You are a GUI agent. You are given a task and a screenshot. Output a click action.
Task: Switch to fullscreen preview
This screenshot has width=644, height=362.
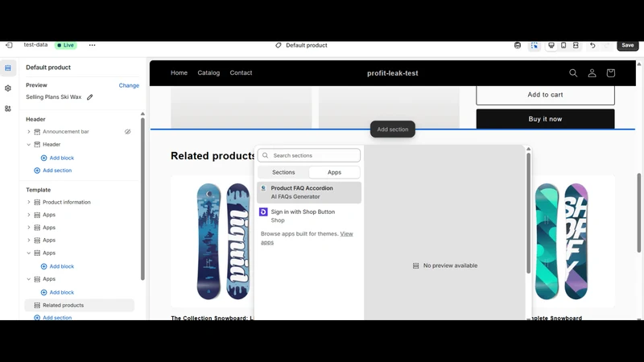[576, 45]
